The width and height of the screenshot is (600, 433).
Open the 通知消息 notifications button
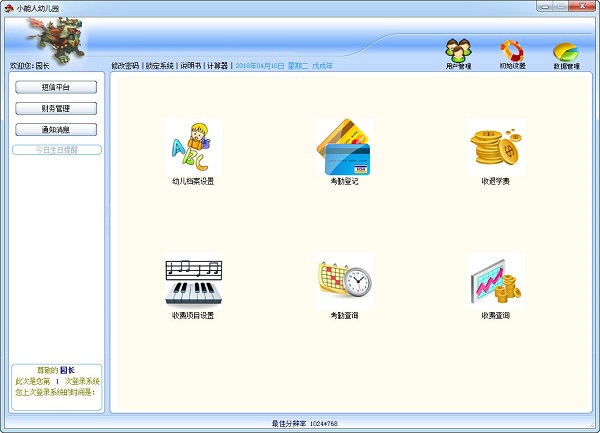(x=56, y=129)
